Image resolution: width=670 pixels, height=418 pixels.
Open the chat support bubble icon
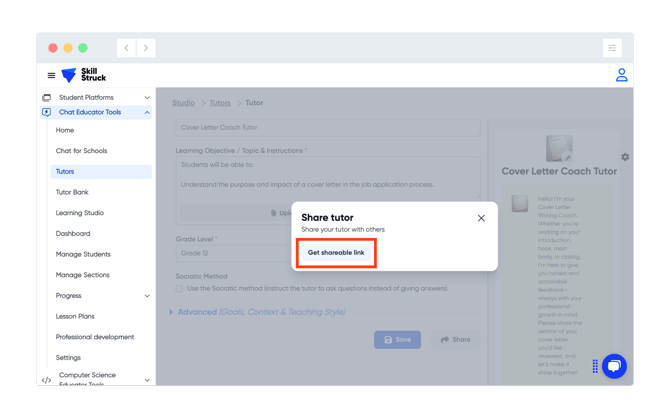[614, 366]
